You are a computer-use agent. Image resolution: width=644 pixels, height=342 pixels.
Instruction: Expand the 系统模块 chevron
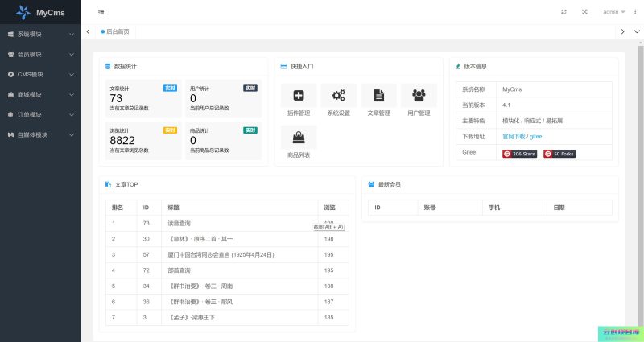pyautogui.click(x=72, y=35)
